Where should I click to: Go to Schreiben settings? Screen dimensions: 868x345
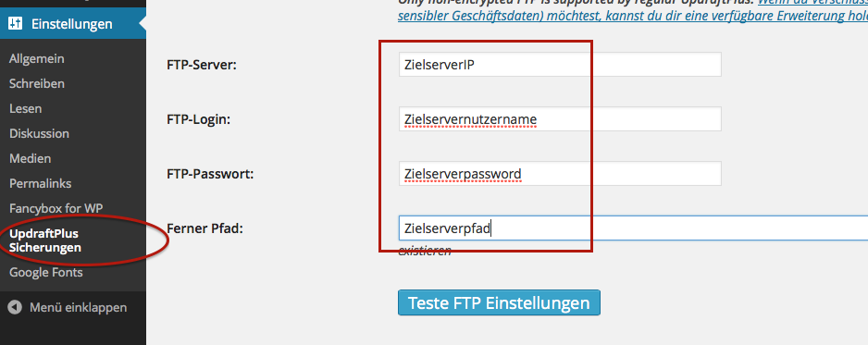(36, 83)
